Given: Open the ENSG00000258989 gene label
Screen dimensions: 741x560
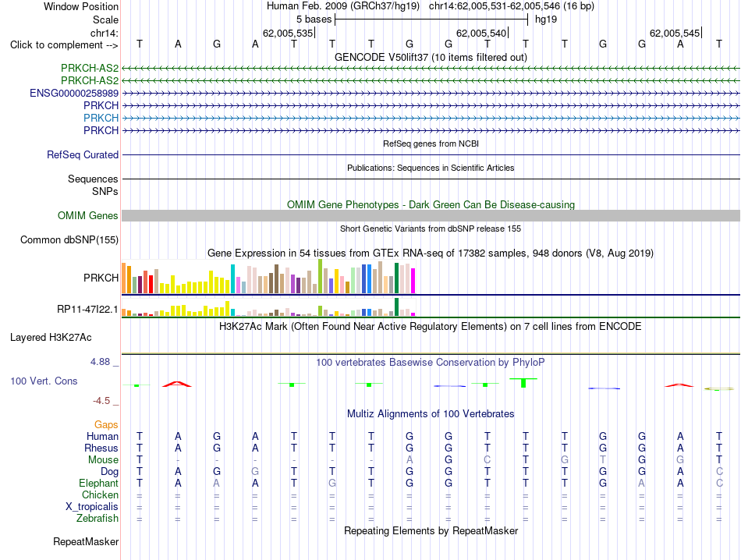Looking at the screenshot, I should click(74, 93).
